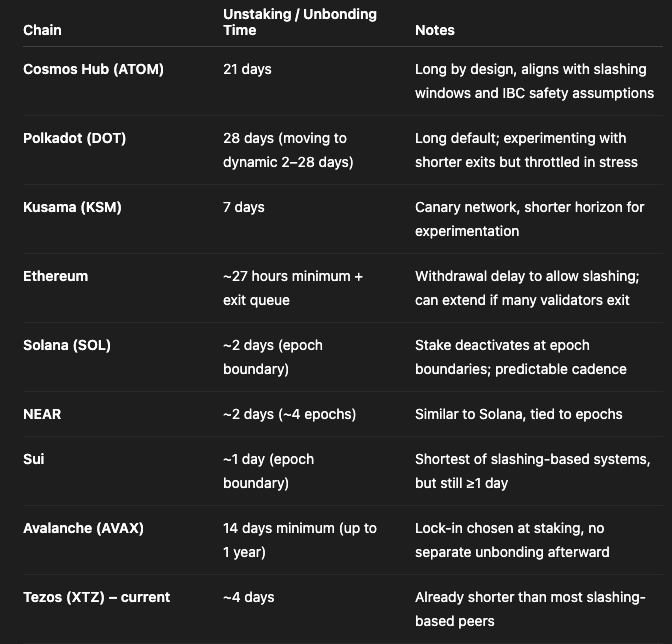The width and height of the screenshot is (672, 644).
Task: Select the Cosmos Hub (ATOM) cell
Action: tap(93, 69)
